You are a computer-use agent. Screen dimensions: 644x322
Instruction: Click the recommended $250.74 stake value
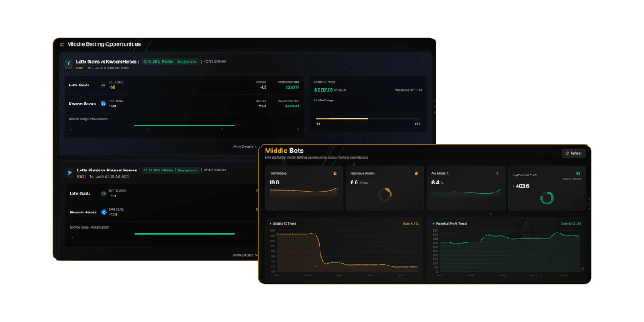[x=292, y=87]
